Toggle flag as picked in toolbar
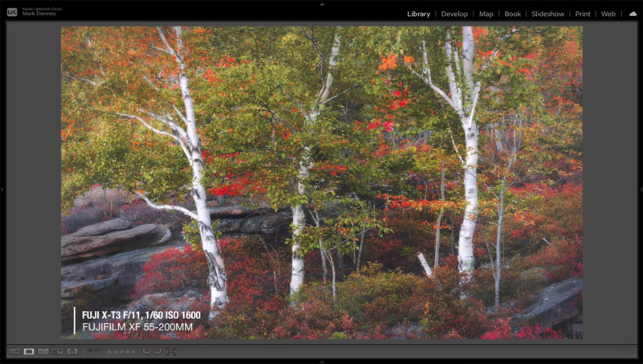The height and width of the screenshot is (364, 643). tap(88, 351)
